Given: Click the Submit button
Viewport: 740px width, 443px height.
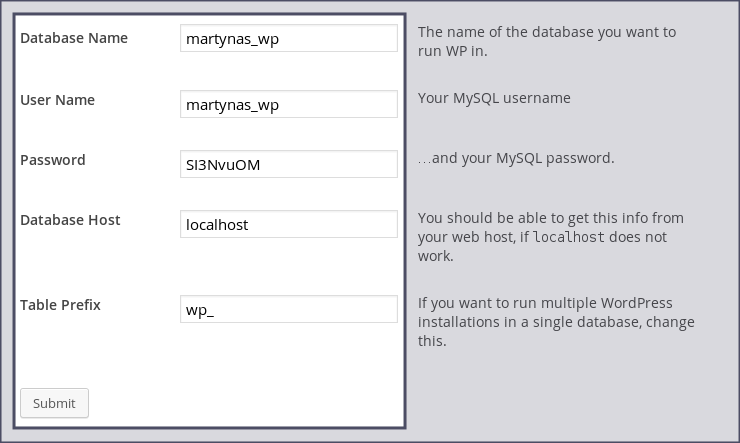Looking at the screenshot, I should tap(54, 403).
